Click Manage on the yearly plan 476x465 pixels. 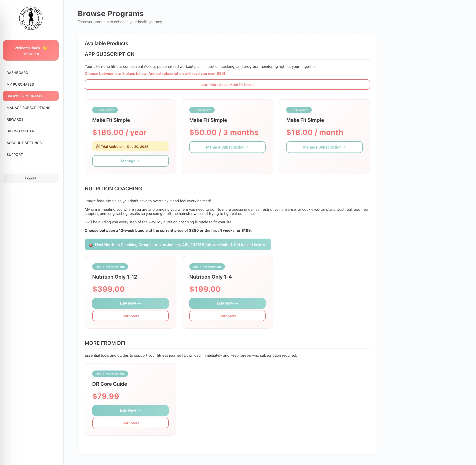(x=130, y=161)
